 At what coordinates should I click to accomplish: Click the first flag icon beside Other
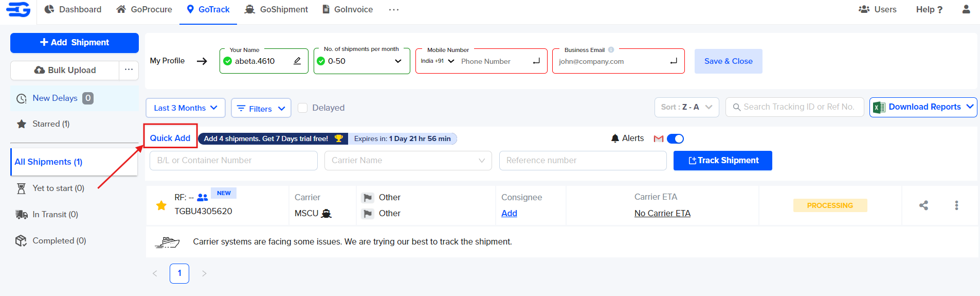coord(368,198)
